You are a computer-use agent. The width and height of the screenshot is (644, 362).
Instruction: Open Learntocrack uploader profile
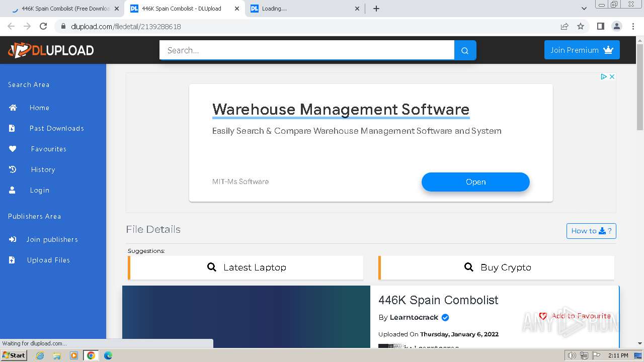[x=414, y=317]
